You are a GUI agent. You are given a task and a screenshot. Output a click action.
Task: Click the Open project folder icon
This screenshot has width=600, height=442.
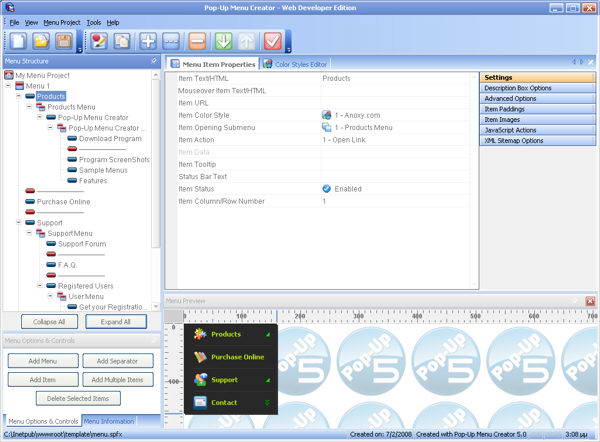[x=41, y=41]
